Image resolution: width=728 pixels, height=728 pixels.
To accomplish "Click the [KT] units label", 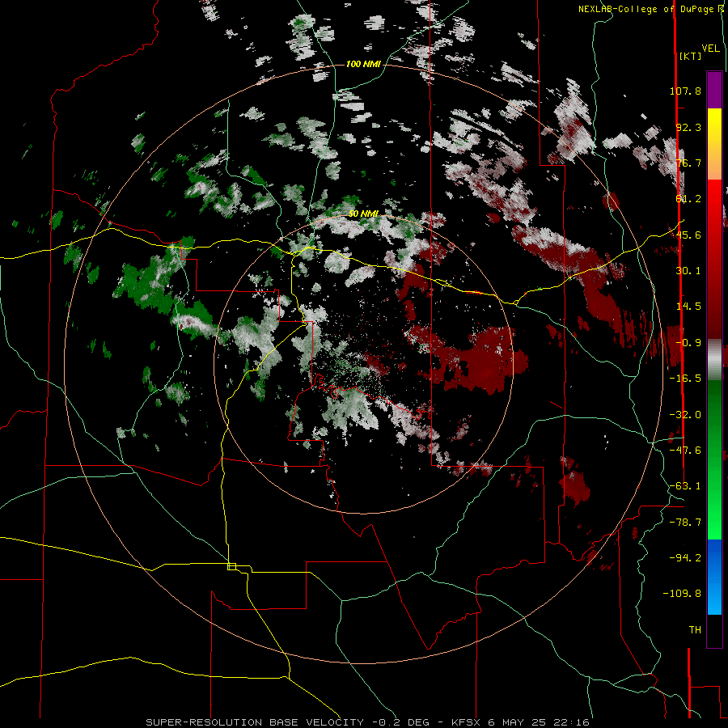I will pos(690,56).
